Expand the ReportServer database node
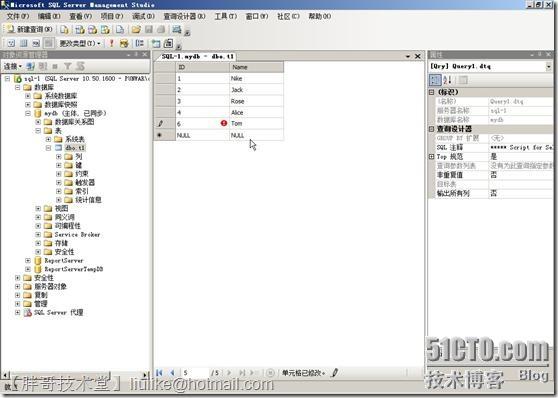Screen dimensions: 558x398 (28, 261)
